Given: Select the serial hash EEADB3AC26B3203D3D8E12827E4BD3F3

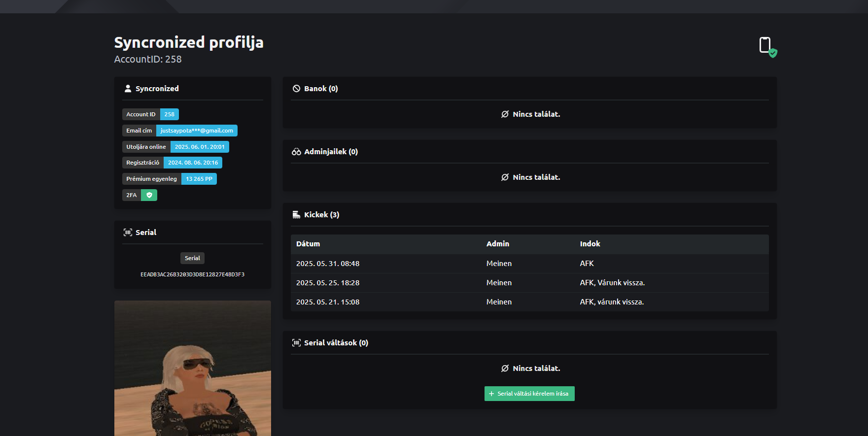Looking at the screenshot, I should (192, 274).
